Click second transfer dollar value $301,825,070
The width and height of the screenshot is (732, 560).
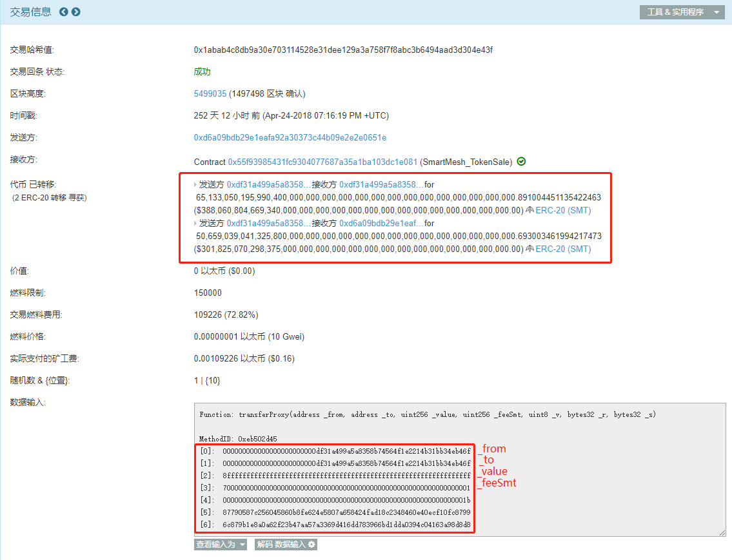[x=359, y=249]
